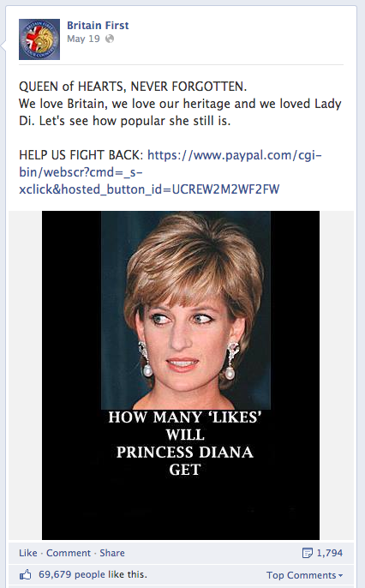This screenshot has width=365, height=588.
Task: Click the globe public audience icon
Action: pyautogui.click(x=110, y=39)
